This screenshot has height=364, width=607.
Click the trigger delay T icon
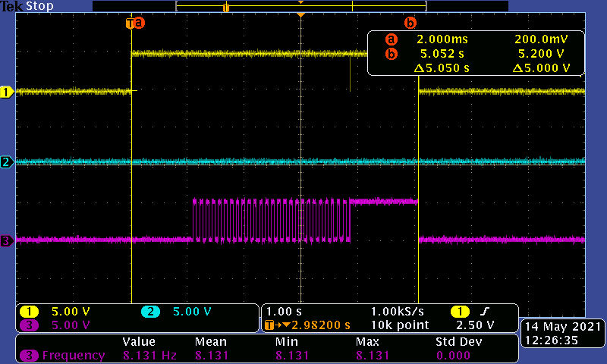pos(269,325)
